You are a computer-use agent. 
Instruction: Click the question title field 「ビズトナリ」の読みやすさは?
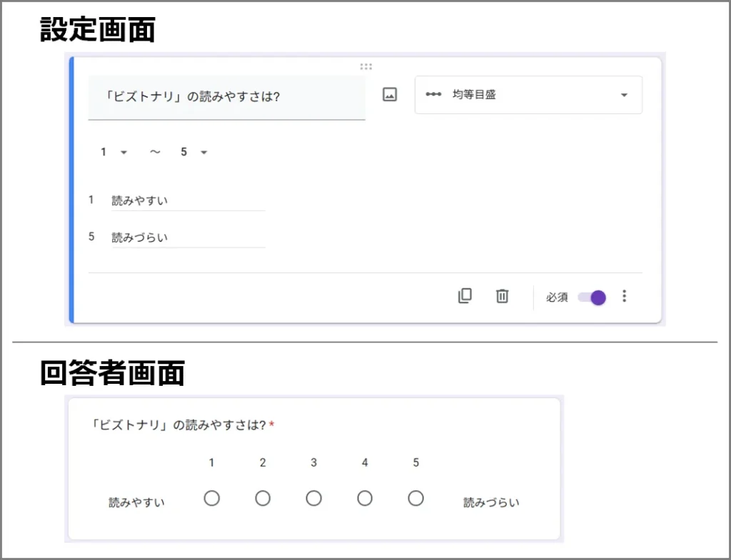pos(226,97)
